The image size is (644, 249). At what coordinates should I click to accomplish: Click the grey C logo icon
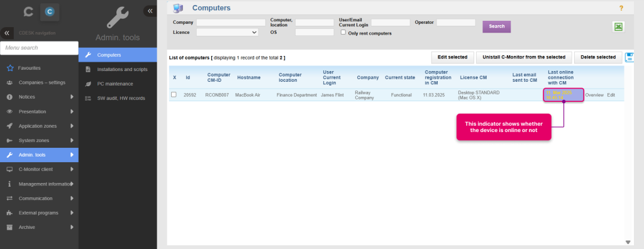coord(28,13)
